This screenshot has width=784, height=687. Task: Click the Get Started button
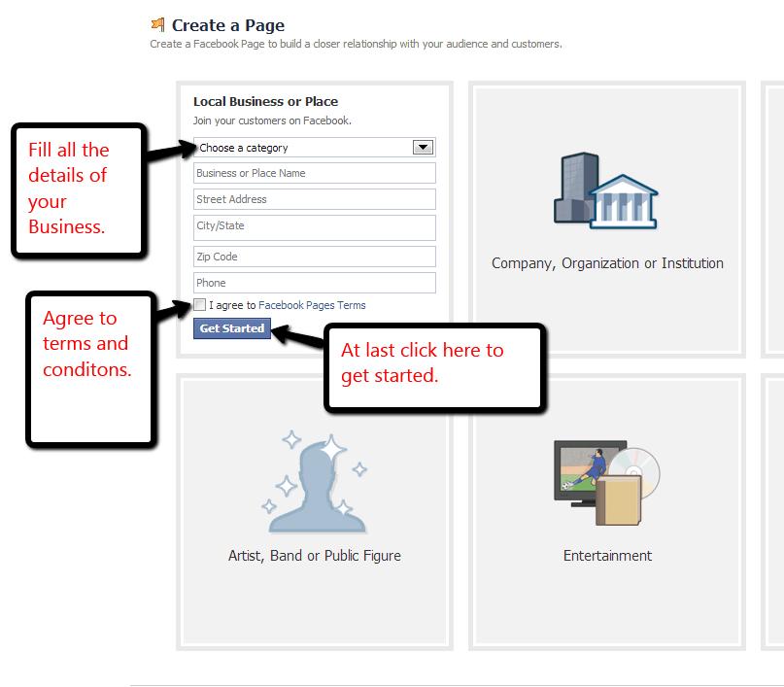pos(232,328)
